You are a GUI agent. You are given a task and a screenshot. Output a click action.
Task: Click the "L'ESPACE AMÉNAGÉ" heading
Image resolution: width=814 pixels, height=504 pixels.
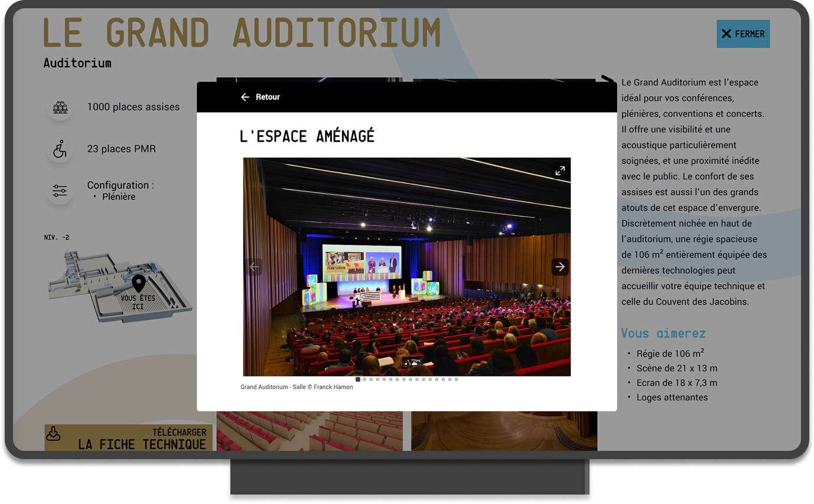click(x=307, y=136)
